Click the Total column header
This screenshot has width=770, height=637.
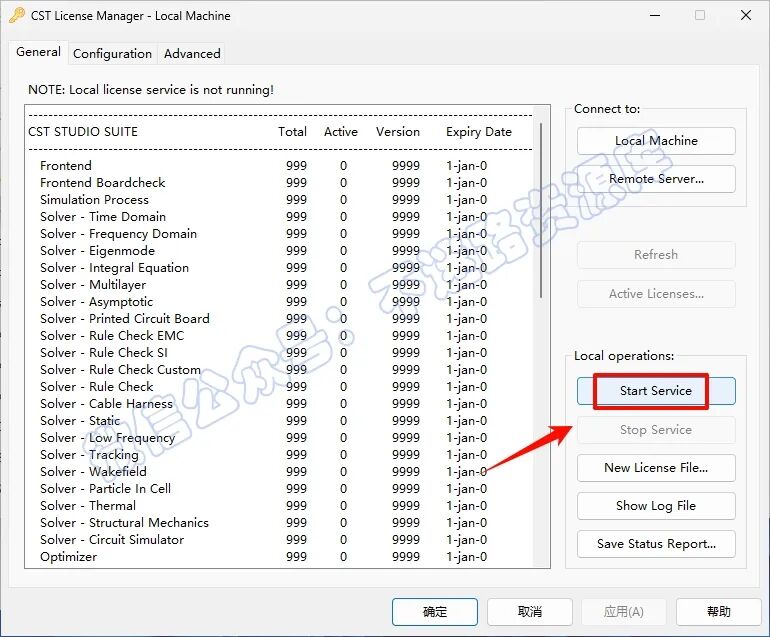coord(292,132)
